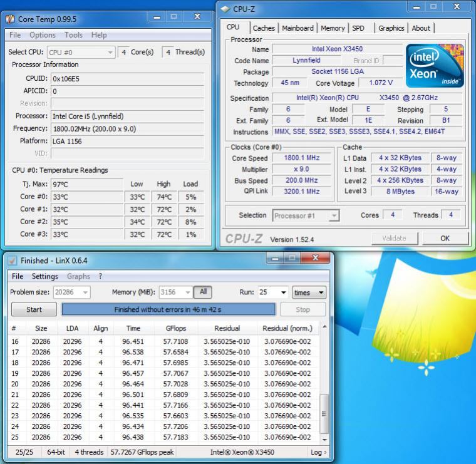Click the Validate button in CPU-Z
Image resolution: width=476 pixels, height=464 pixels.
[x=395, y=238]
